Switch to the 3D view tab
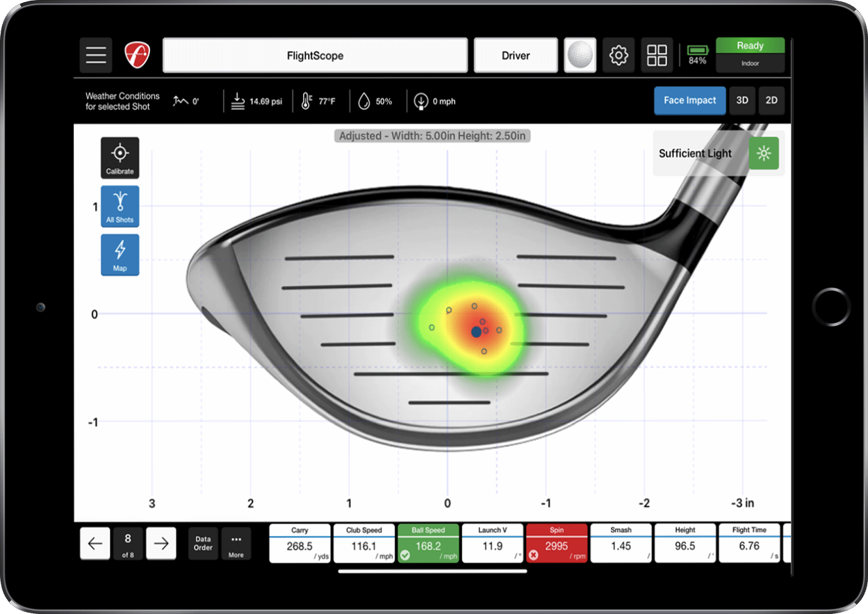 pyautogui.click(x=742, y=100)
